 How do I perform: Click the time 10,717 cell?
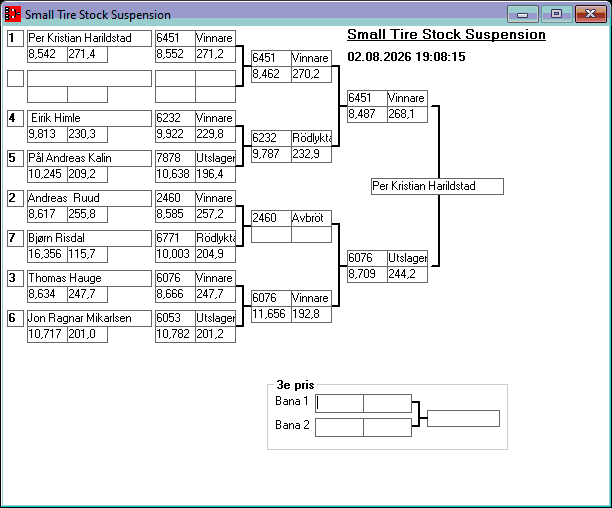pyautogui.click(x=47, y=334)
